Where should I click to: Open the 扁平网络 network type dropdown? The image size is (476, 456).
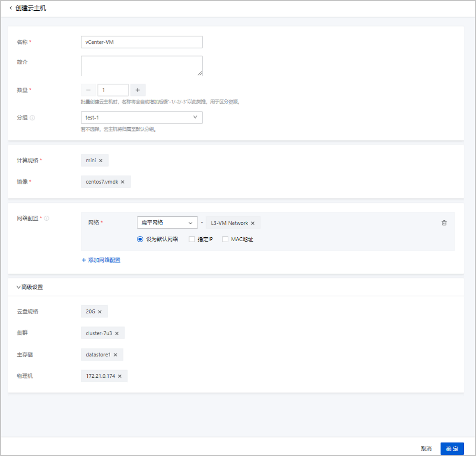tap(167, 223)
